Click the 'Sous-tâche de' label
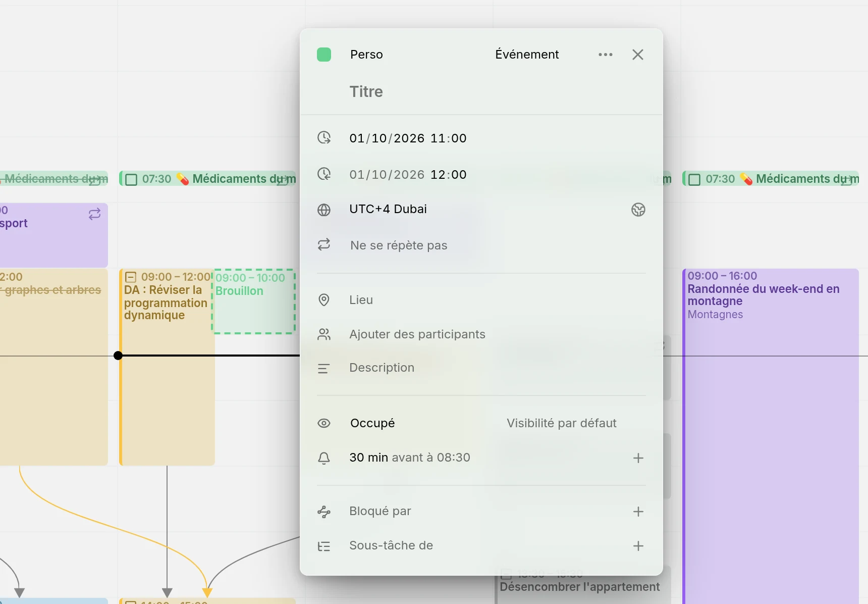The width and height of the screenshot is (868, 604). pos(391,545)
